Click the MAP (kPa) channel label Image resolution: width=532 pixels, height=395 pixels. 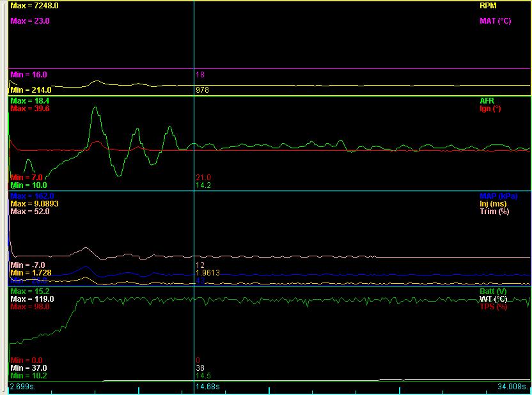[x=498, y=196]
